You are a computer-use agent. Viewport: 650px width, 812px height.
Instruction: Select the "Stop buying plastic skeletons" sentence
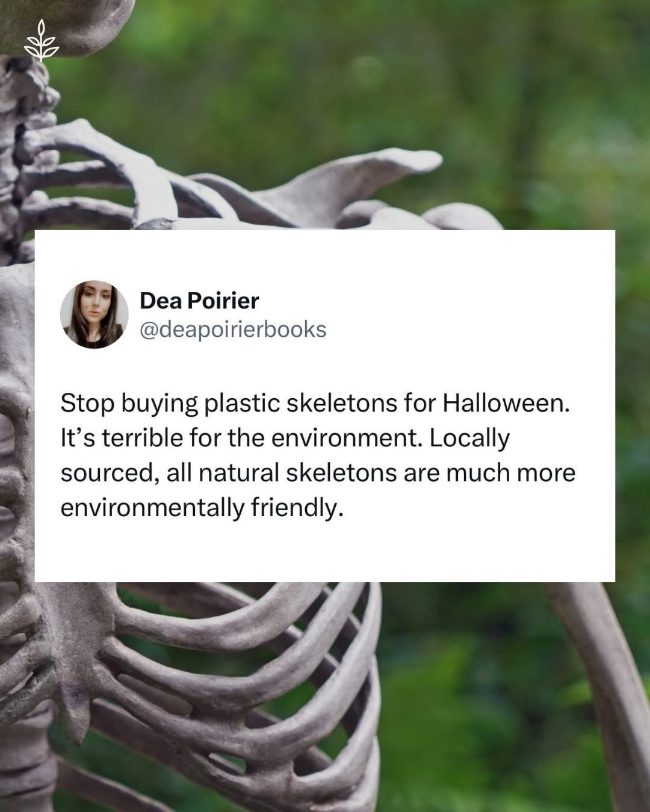click(315, 403)
